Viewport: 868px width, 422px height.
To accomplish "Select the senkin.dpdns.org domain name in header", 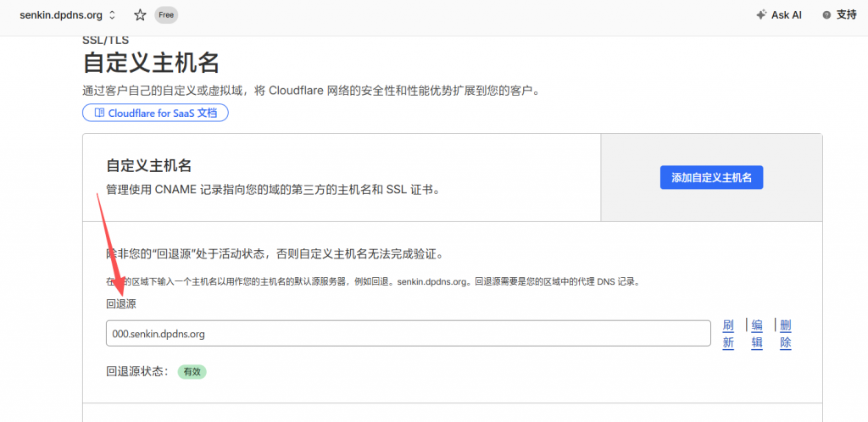I will coord(61,15).
